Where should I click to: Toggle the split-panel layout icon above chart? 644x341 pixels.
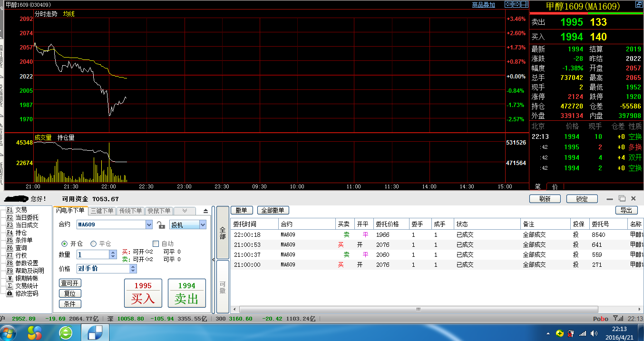click(x=524, y=4)
